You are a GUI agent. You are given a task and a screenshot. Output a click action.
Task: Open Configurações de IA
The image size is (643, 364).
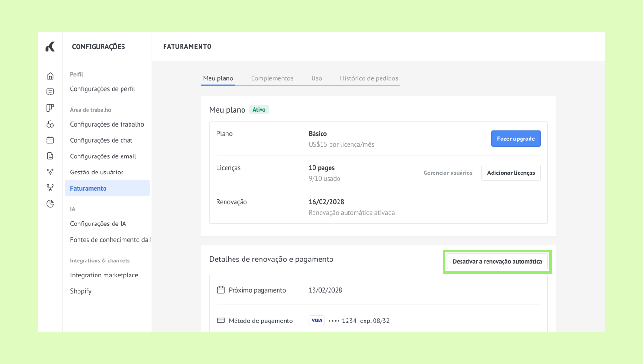click(98, 224)
